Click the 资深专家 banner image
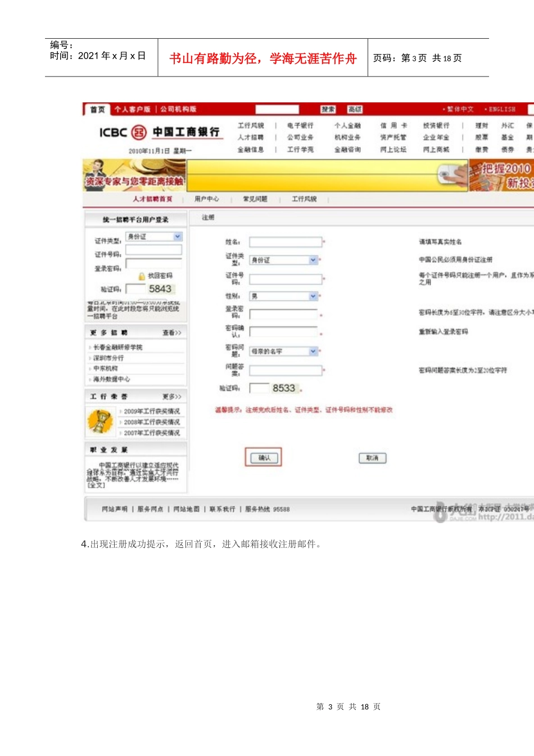The image size is (534, 756). [x=134, y=175]
